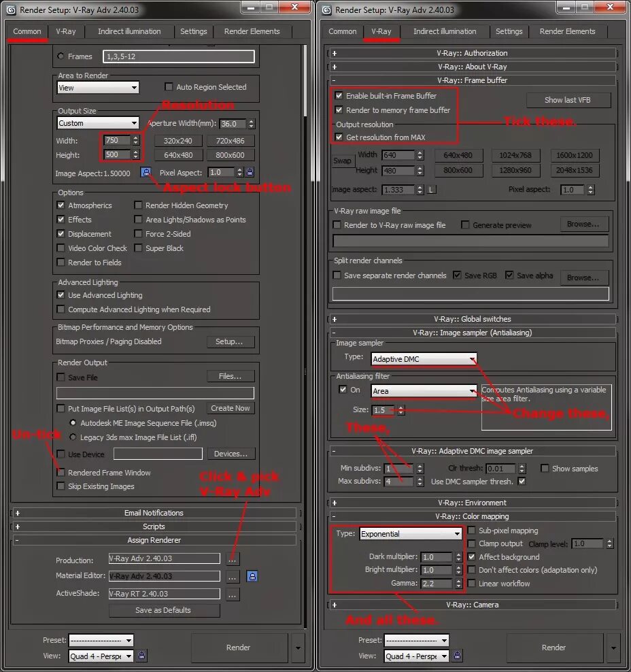
Task: Click the View lock icon in the left window
Action: click(x=142, y=656)
